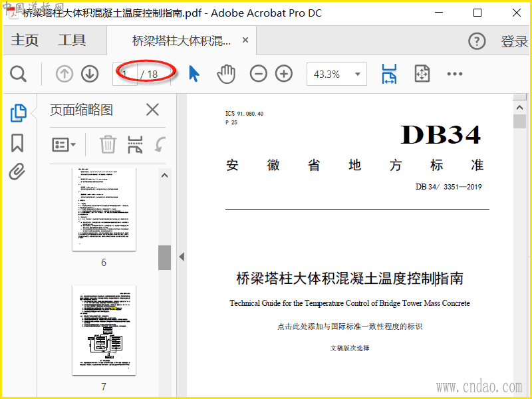This screenshot has width=532, height=399.
Task: Click the DB34 heading
Action: pos(441,135)
